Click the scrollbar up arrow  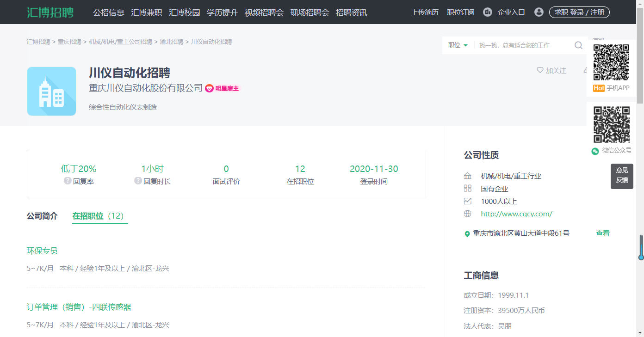[640, 4]
